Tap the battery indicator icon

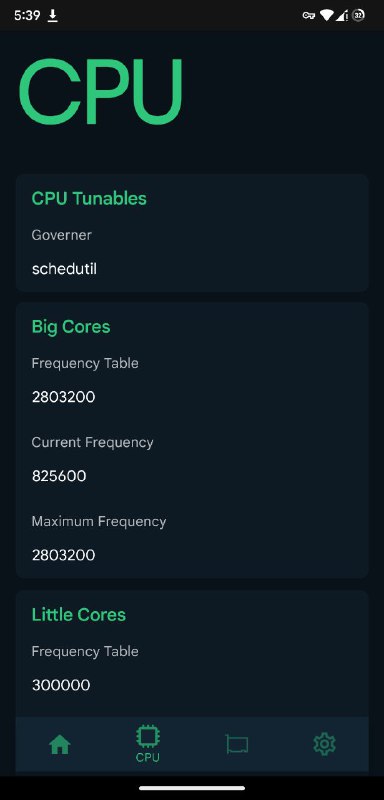[x=359, y=15]
